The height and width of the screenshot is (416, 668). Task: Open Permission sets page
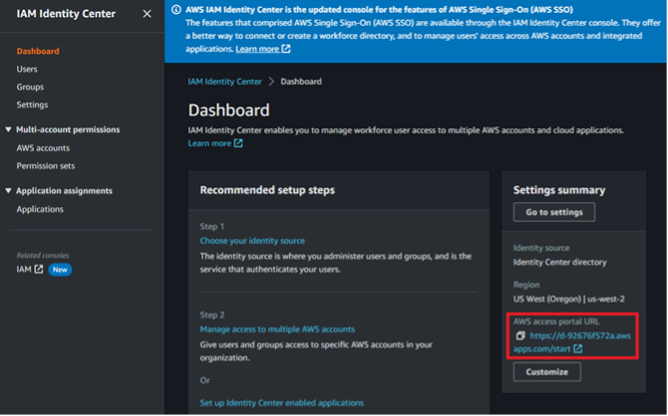46,166
